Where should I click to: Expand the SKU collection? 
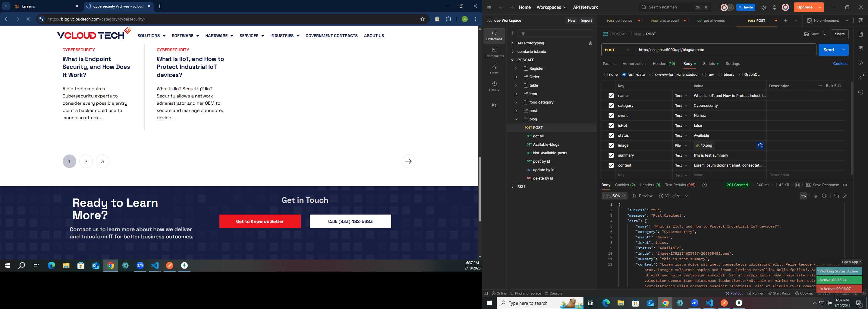point(512,187)
